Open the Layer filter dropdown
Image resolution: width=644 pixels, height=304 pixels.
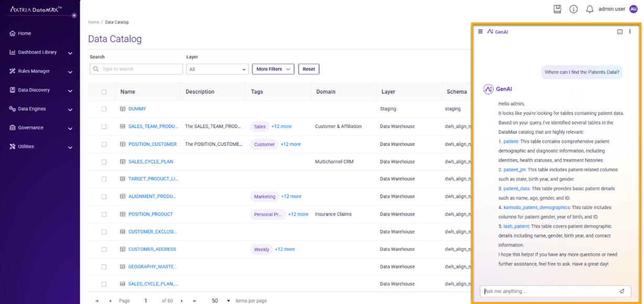pos(217,69)
